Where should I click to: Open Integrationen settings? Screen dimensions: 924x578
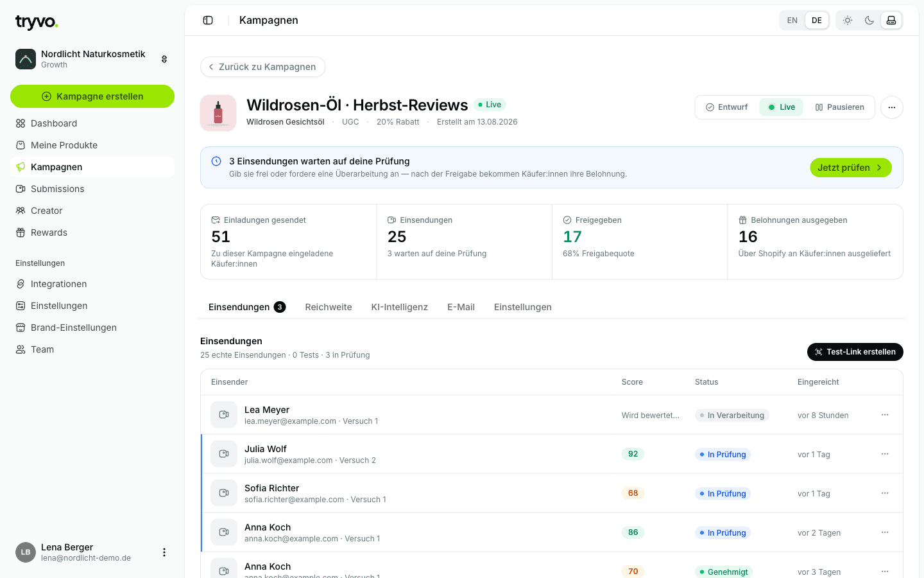tap(92, 284)
